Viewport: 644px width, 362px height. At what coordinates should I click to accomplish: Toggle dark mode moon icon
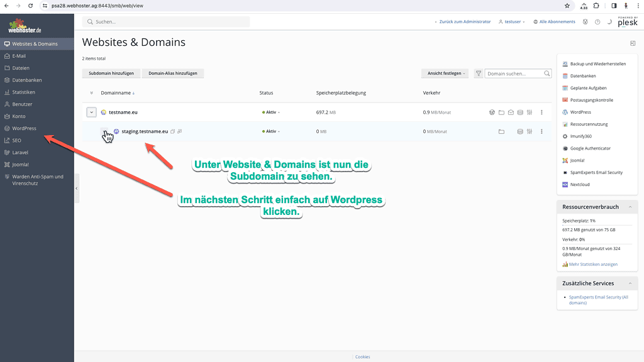(x=609, y=22)
